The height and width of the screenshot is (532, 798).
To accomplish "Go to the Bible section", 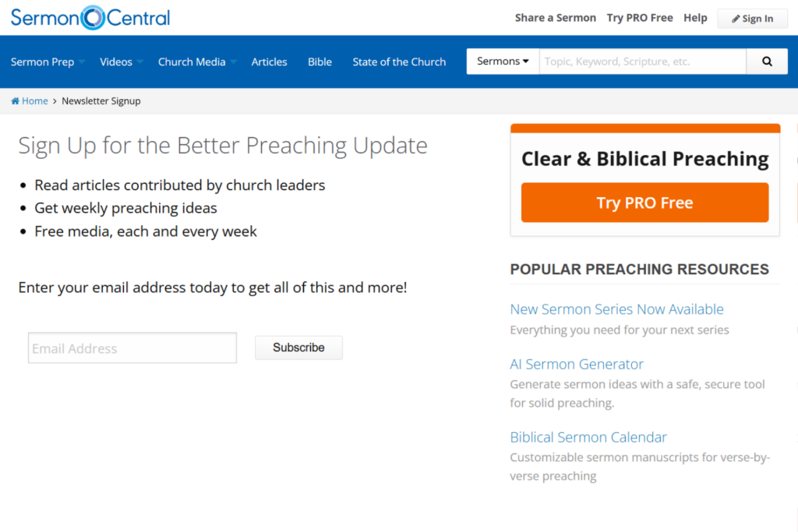I will click(x=320, y=62).
